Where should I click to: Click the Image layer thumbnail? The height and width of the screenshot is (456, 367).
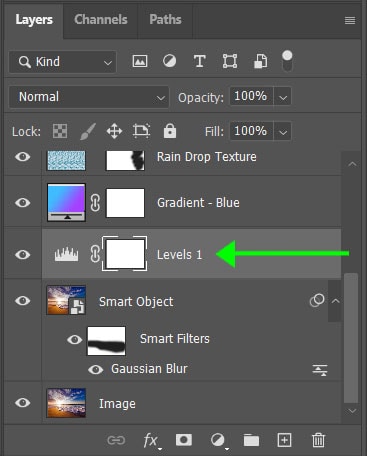[x=66, y=403]
